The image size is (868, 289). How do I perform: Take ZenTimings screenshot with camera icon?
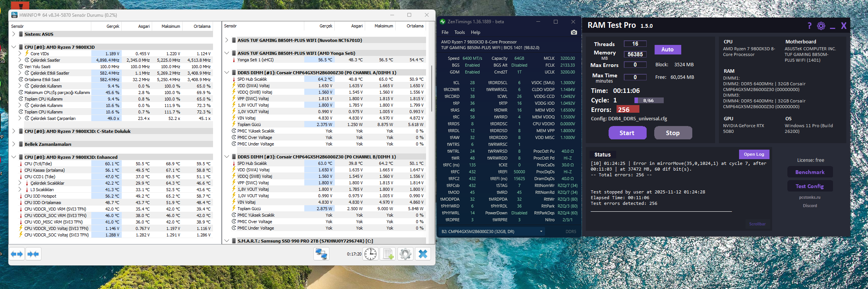(574, 32)
